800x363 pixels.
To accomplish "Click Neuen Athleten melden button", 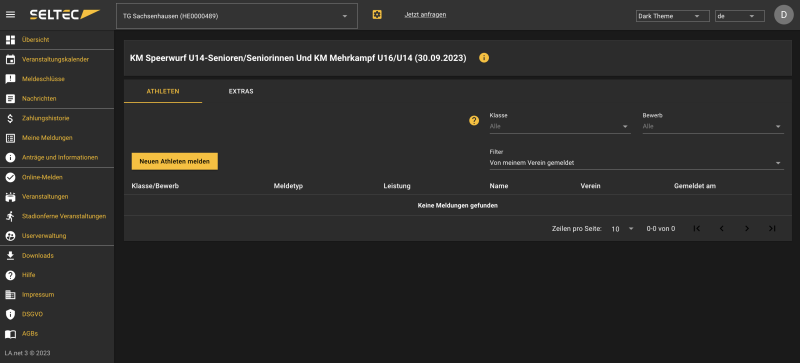I will click(x=174, y=161).
